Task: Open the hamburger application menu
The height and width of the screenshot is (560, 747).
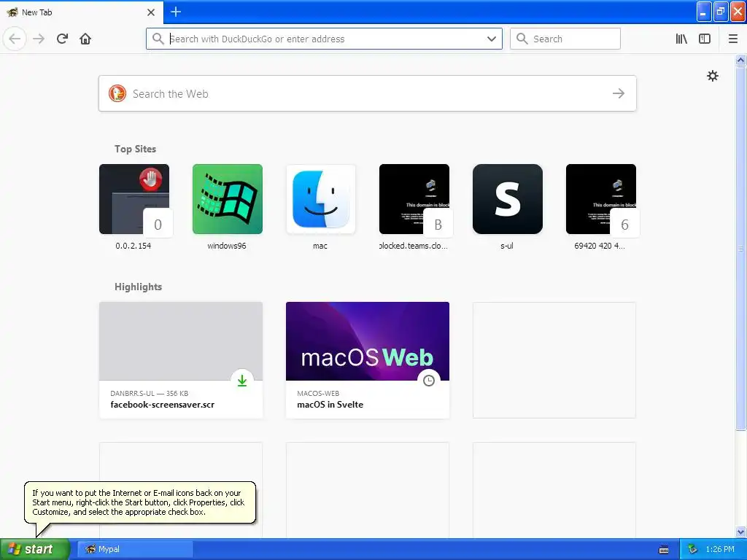Action: pyautogui.click(x=733, y=39)
